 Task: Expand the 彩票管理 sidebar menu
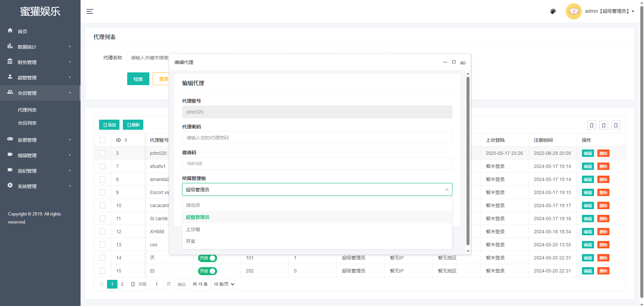(x=40, y=140)
